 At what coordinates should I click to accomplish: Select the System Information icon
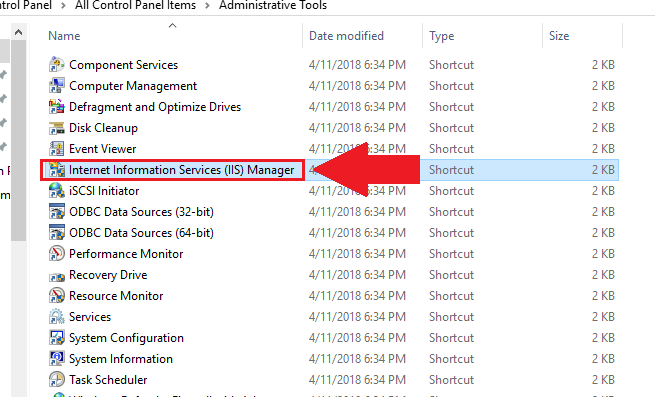(56, 359)
